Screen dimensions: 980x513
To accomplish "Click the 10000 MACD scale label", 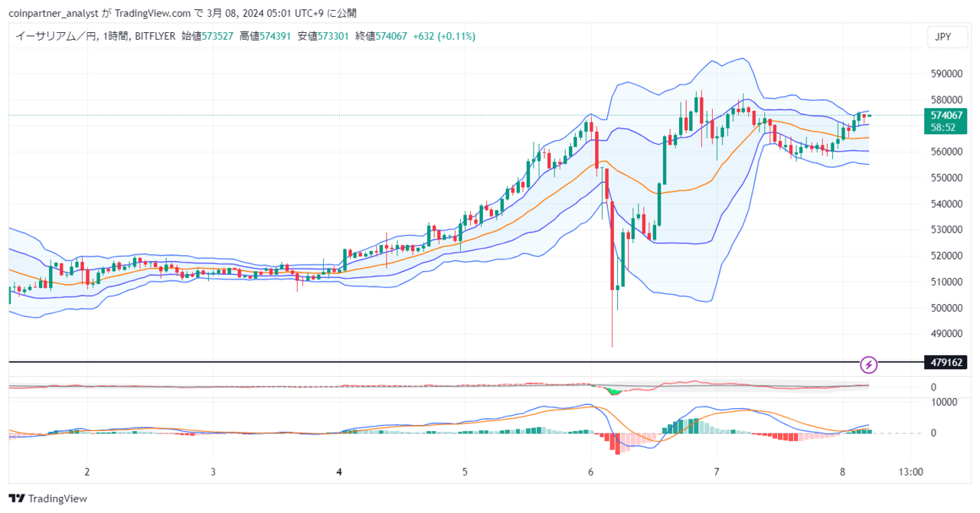I will point(943,401).
